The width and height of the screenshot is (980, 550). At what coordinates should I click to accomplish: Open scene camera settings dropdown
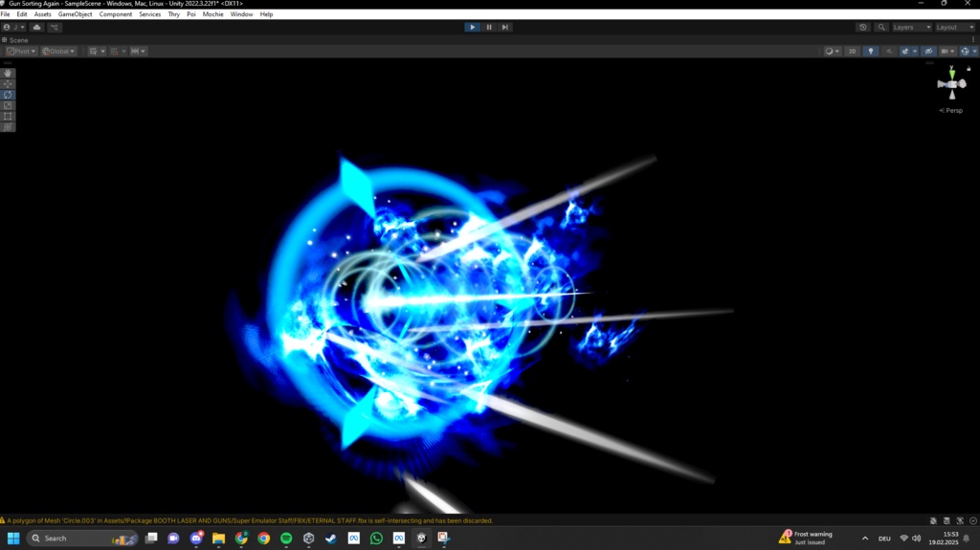point(947,52)
